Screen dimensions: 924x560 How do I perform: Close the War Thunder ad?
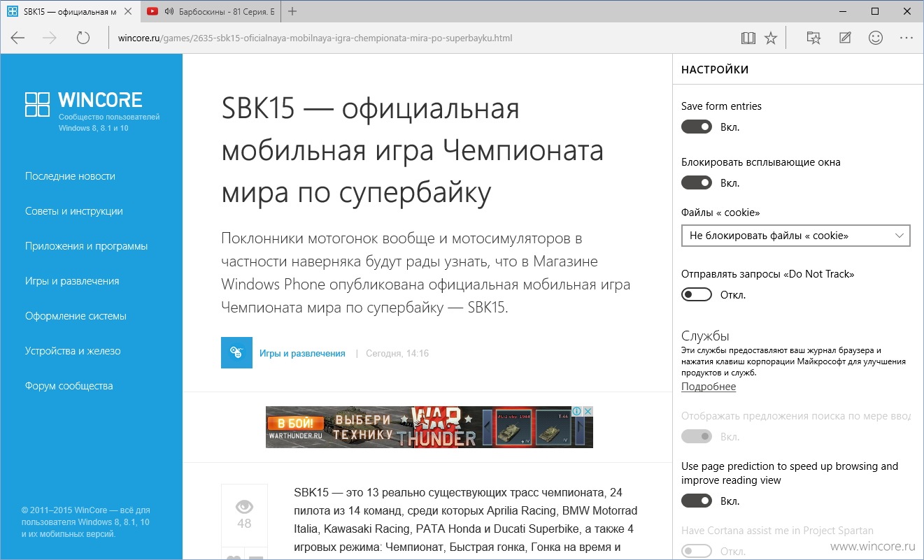pos(588,411)
